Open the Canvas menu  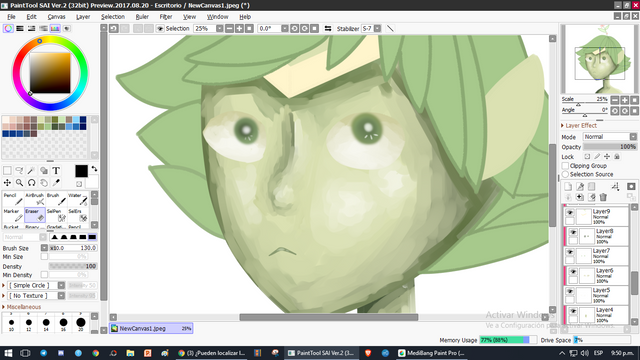coord(56,17)
